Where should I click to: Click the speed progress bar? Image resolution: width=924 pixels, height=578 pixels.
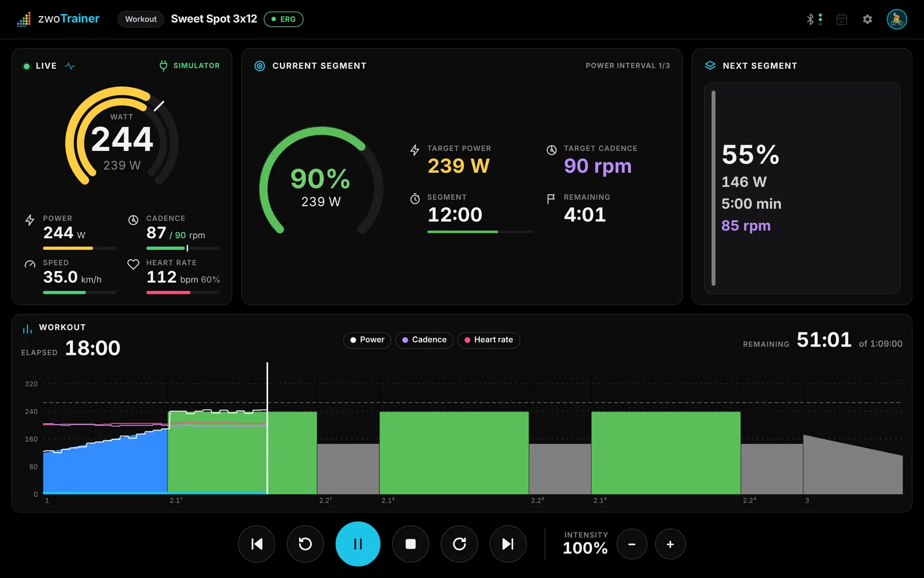pos(80,292)
